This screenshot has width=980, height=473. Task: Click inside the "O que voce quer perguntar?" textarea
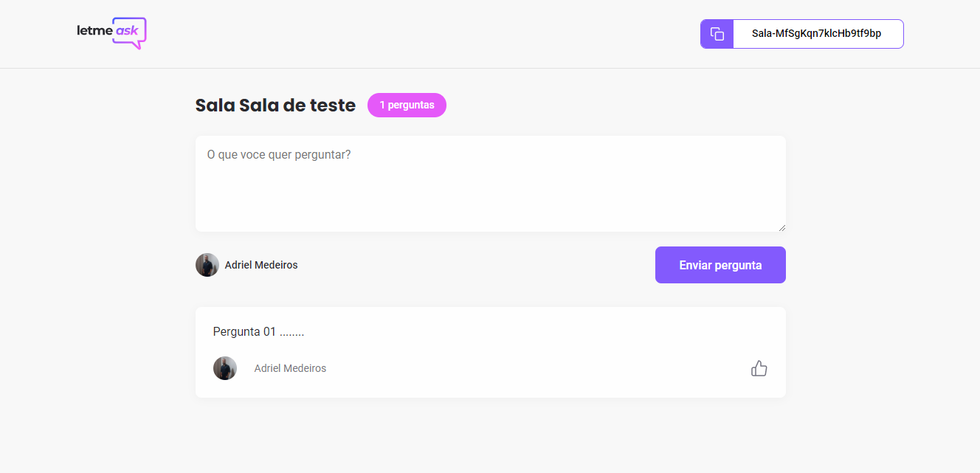490,183
